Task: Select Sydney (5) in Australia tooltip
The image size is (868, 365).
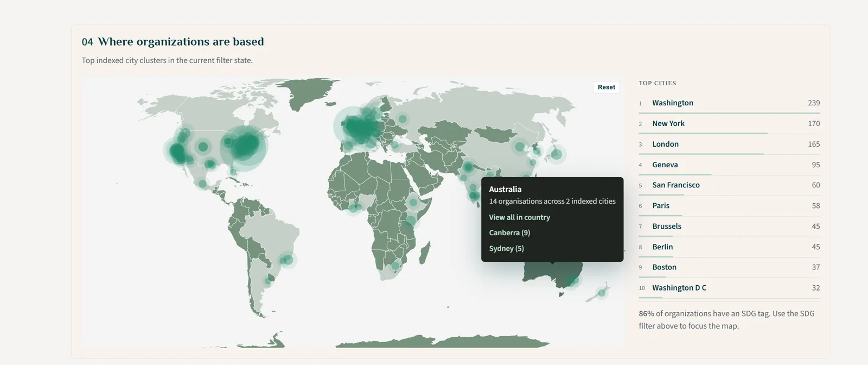Action: [506, 248]
